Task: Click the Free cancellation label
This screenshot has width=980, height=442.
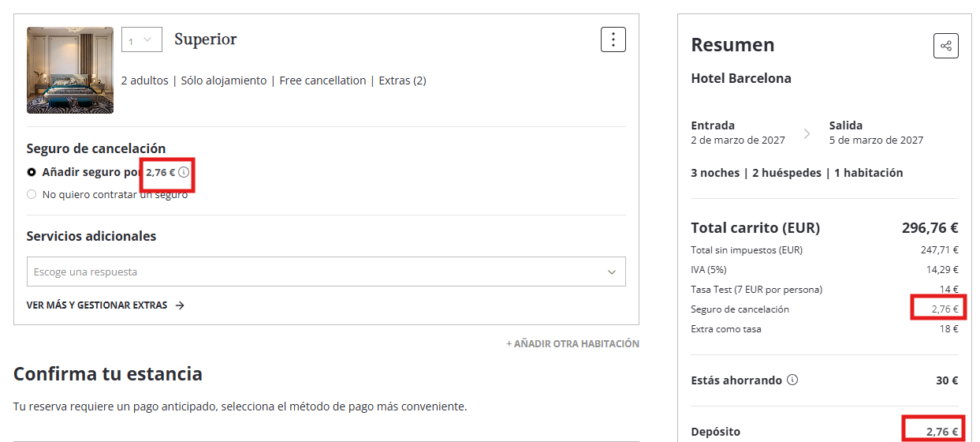Action: (323, 81)
